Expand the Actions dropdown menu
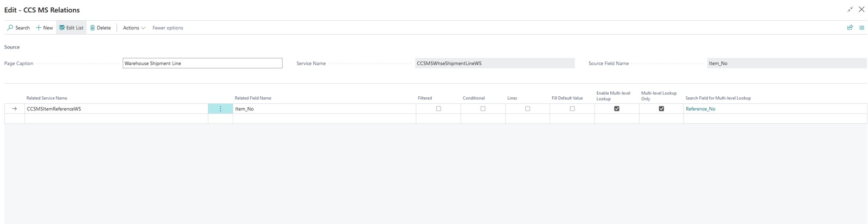868x224 pixels. tap(134, 28)
